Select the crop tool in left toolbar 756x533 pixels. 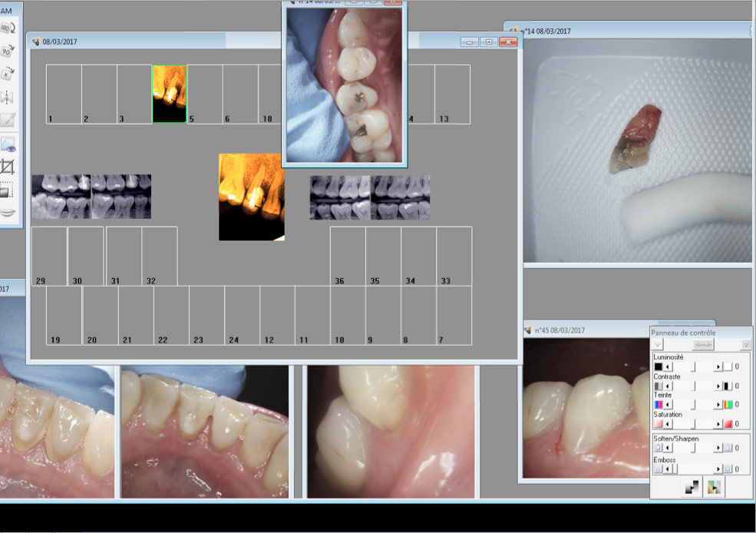[8, 167]
